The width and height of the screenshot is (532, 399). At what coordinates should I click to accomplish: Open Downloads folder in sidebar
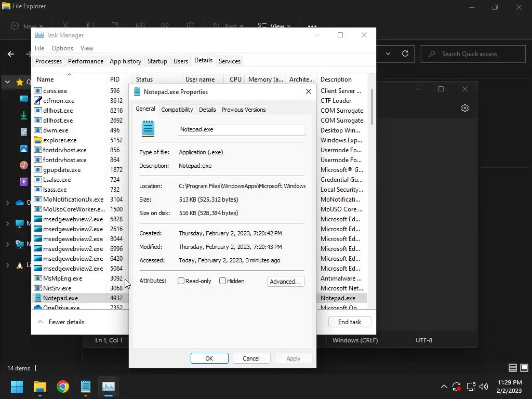(24, 115)
